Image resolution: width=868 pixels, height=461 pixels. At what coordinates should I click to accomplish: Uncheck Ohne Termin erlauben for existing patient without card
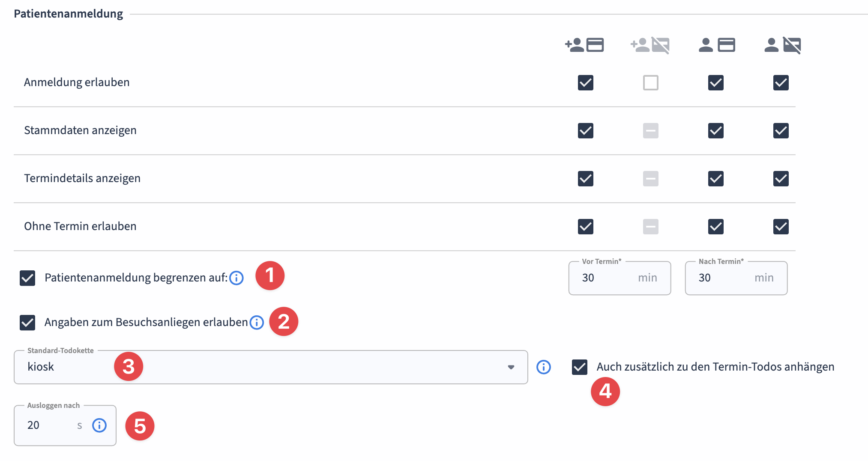(x=781, y=227)
